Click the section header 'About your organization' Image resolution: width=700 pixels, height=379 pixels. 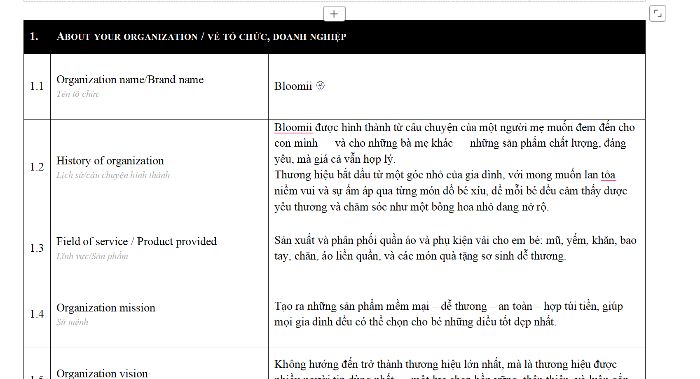[334, 37]
